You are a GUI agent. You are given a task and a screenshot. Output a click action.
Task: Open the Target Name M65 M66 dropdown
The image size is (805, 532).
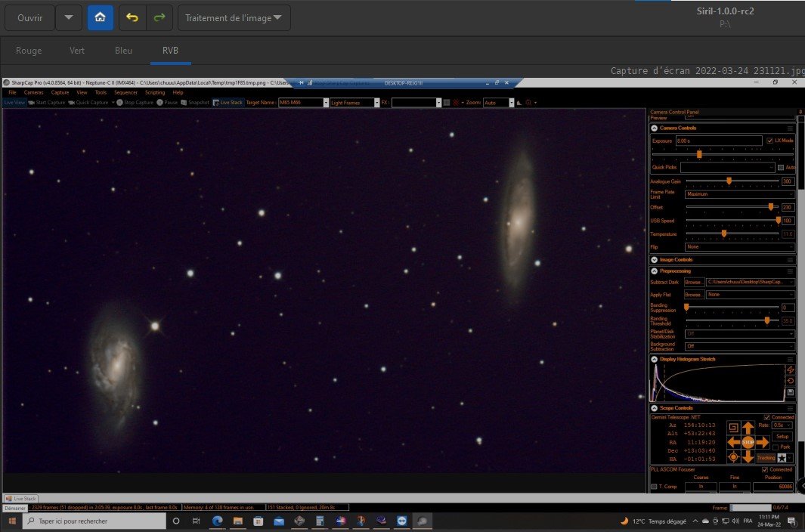(x=326, y=103)
